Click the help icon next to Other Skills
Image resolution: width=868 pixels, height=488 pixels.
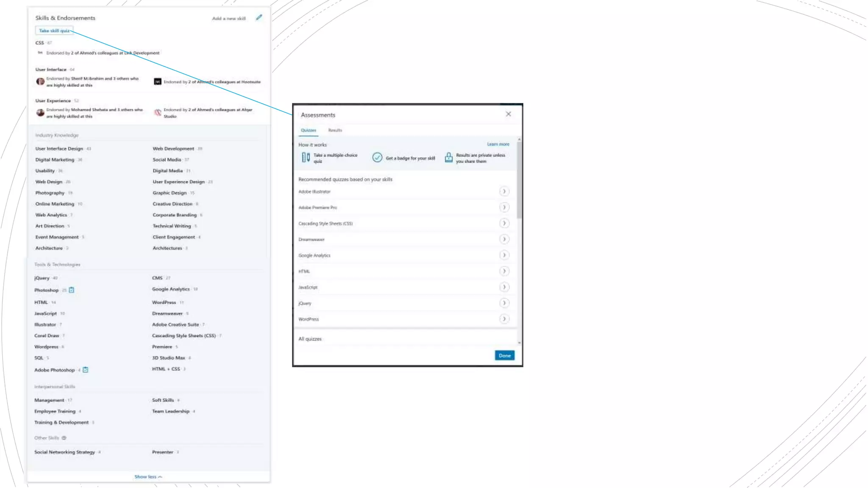coord(64,438)
